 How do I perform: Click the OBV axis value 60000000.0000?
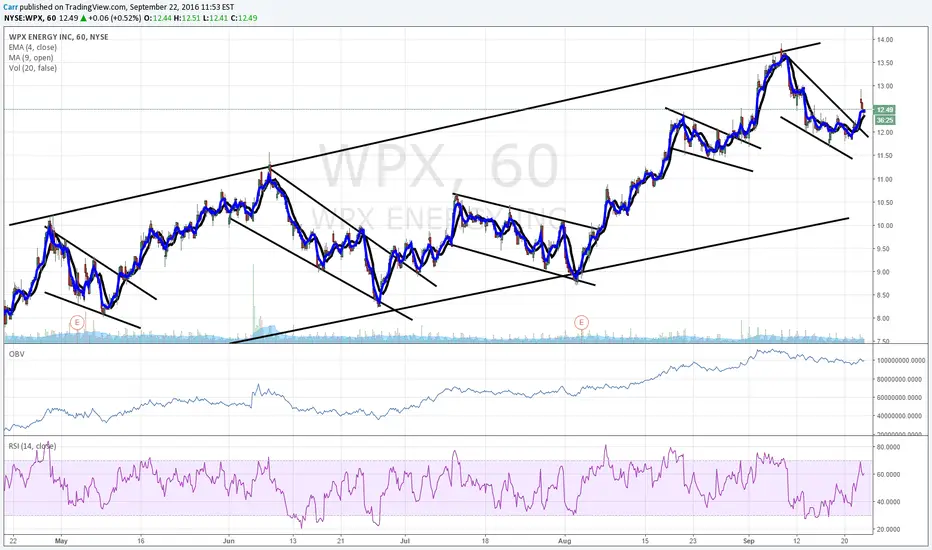coord(900,398)
